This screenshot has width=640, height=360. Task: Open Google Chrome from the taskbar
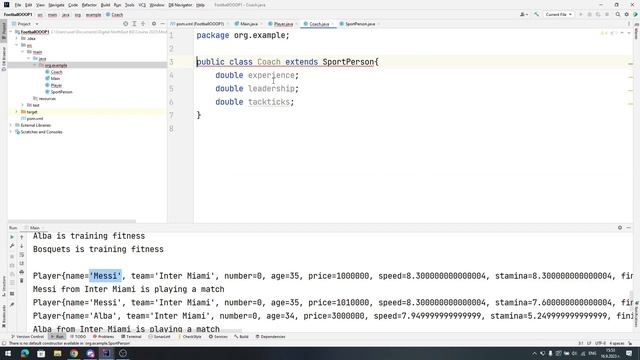tap(74, 353)
